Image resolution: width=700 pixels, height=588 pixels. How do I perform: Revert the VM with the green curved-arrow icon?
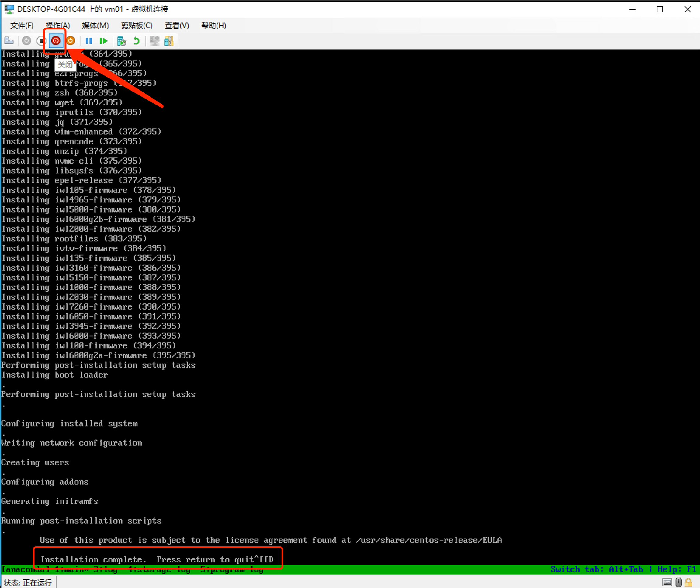(x=136, y=41)
